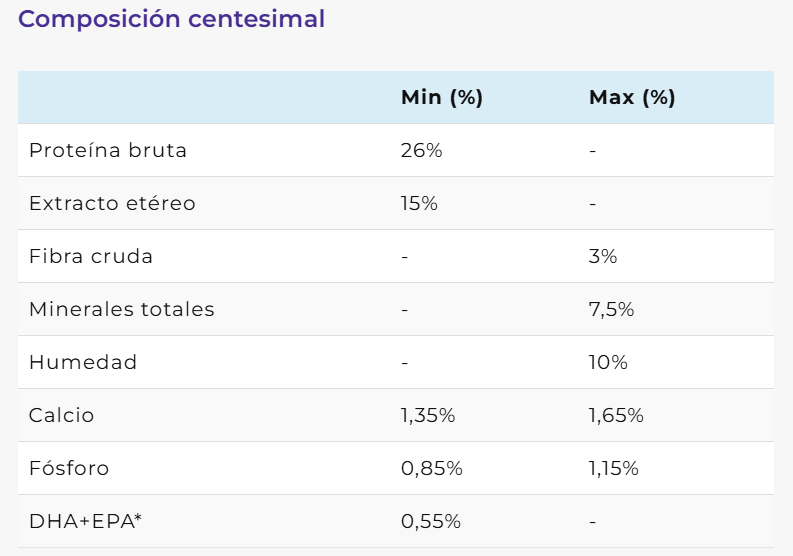793x556 pixels.
Task: Click the "Composición centesimal" heading
Action: [x=171, y=19]
